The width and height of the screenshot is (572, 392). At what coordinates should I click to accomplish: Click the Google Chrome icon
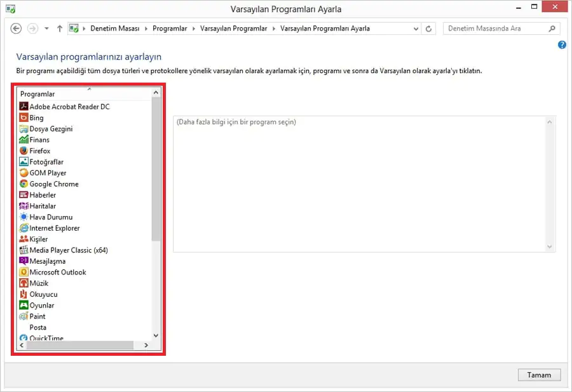pyautogui.click(x=24, y=184)
